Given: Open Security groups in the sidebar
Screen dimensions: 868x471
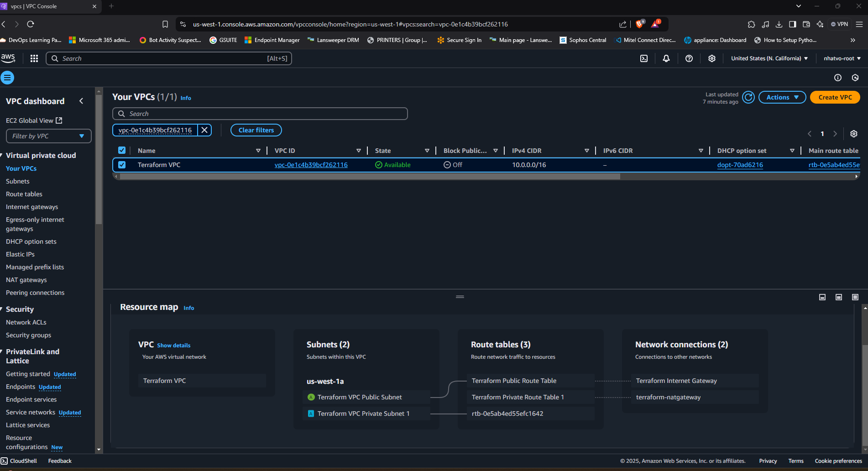Looking at the screenshot, I should click(28, 335).
